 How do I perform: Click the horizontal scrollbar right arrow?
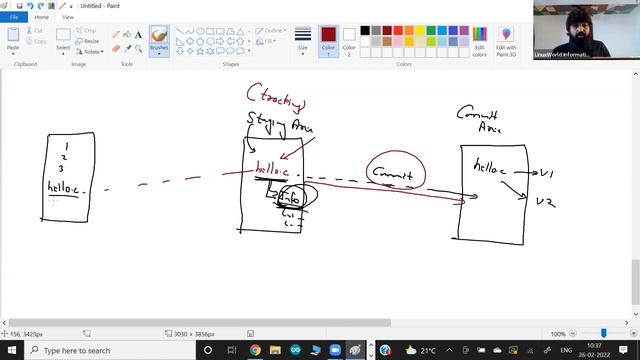point(627,323)
